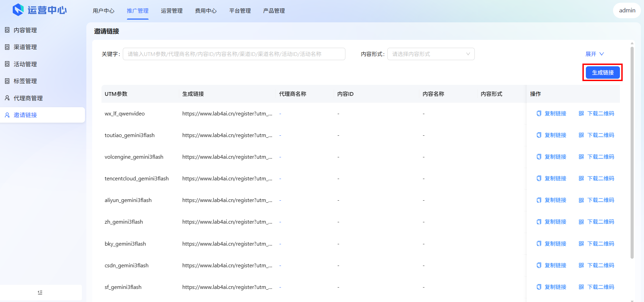Click the vertical scrollbar of the table

click(x=632, y=151)
